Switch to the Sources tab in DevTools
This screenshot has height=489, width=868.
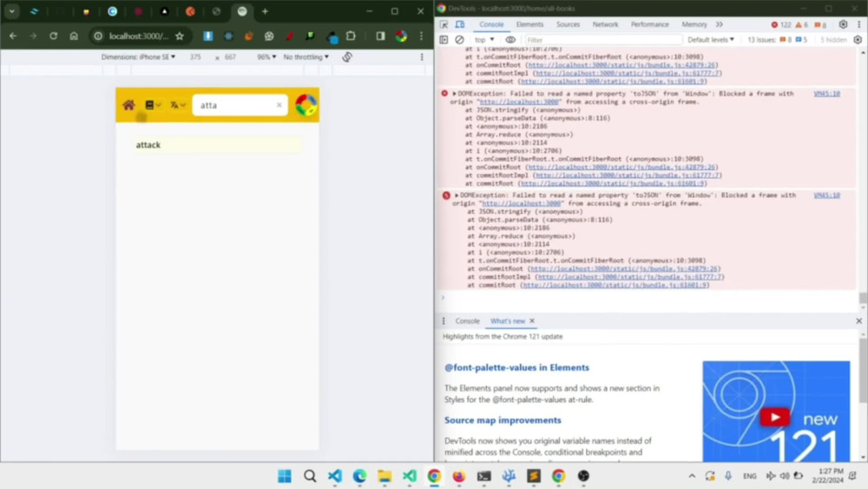568,24
